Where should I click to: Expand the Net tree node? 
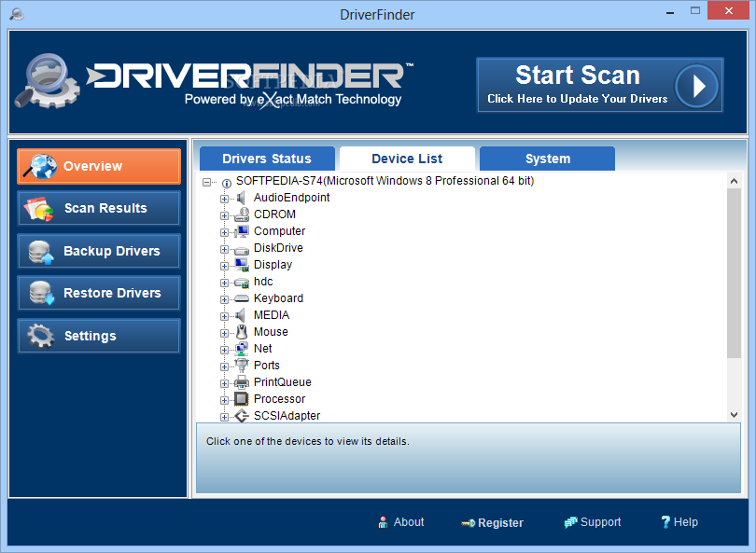tap(224, 351)
